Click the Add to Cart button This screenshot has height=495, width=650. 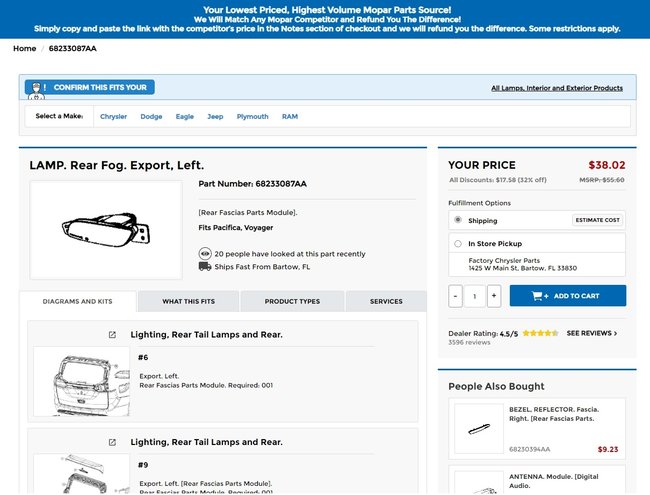[567, 296]
